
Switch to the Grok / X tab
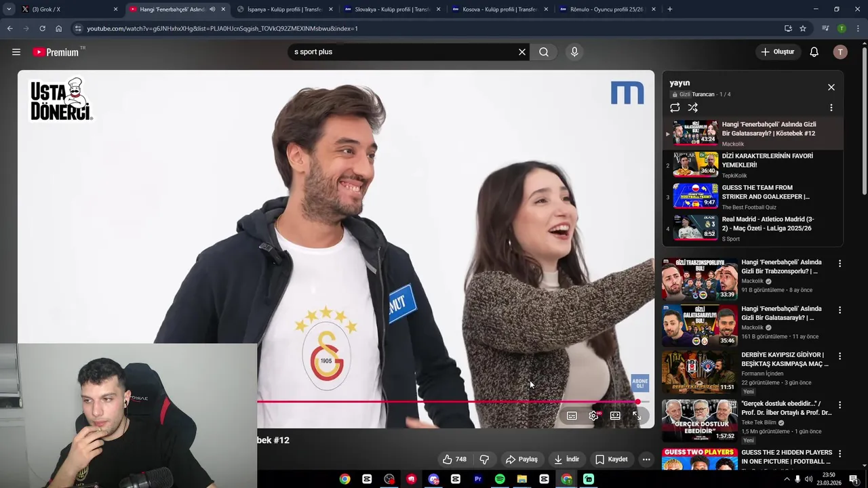pos(68,9)
